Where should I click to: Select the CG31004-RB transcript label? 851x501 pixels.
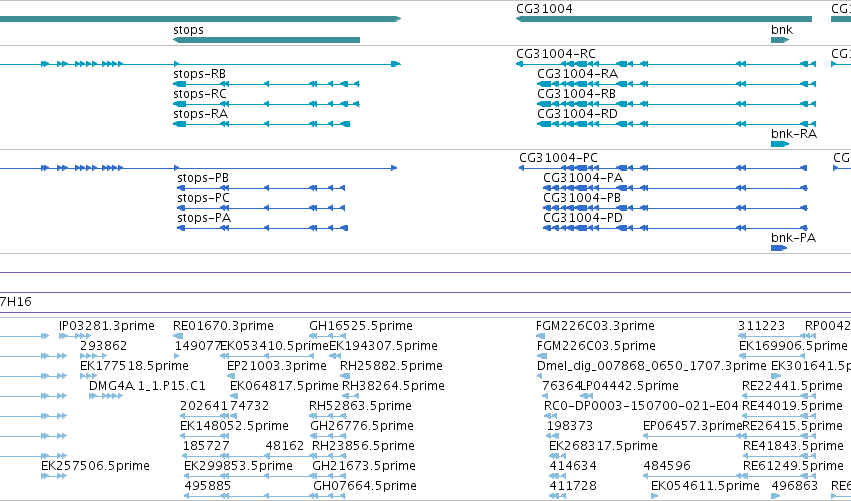tap(576, 94)
